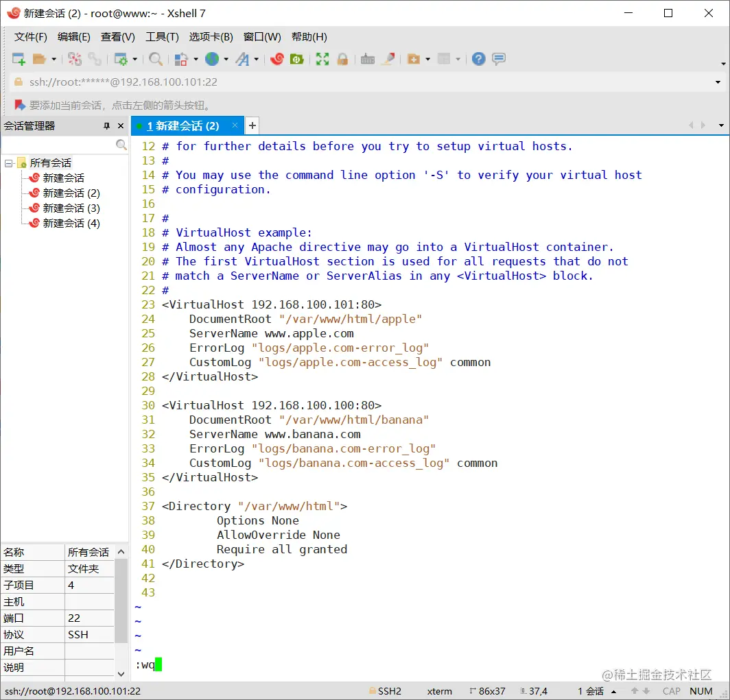Open the 帮助(H) menu
The width and height of the screenshot is (730, 700).
pos(309,37)
